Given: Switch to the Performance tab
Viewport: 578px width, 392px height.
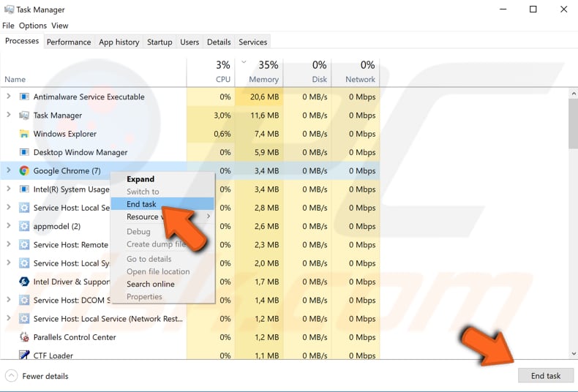Looking at the screenshot, I should click(69, 42).
